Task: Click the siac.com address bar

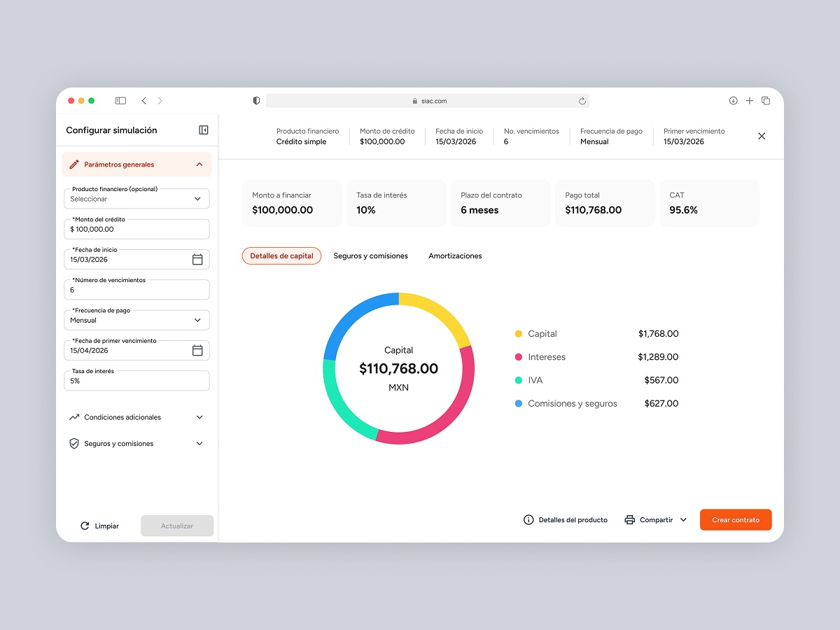Action: pyautogui.click(x=428, y=101)
